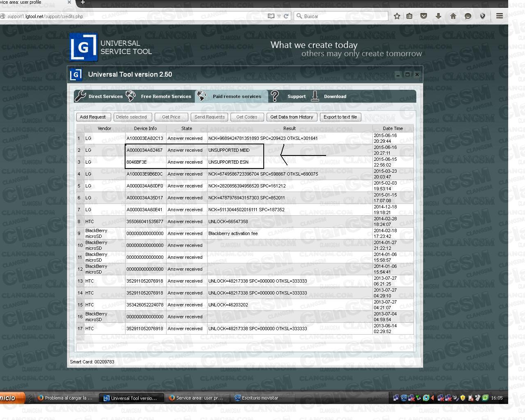Viewport: 525px width, 420px height.
Task: Click the Universal Service Tool LG logo
Action: [x=84, y=47]
